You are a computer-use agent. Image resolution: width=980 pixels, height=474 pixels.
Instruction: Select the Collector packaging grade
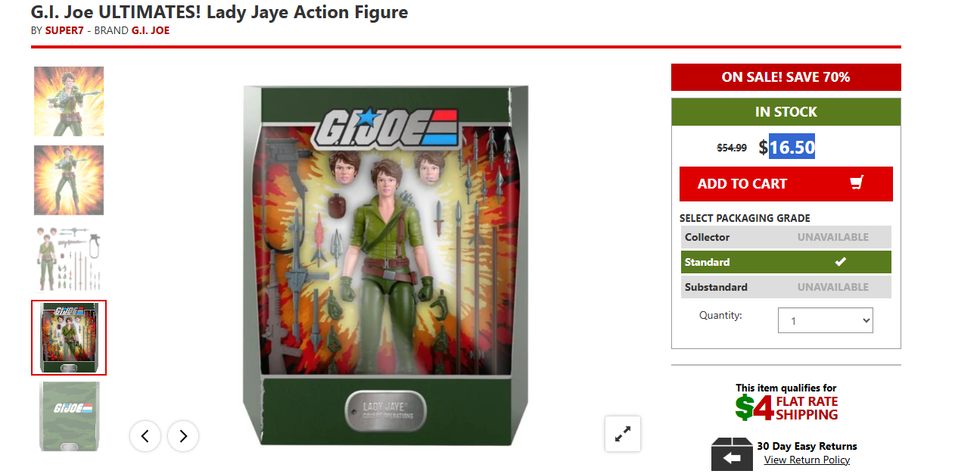pos(786,237)
